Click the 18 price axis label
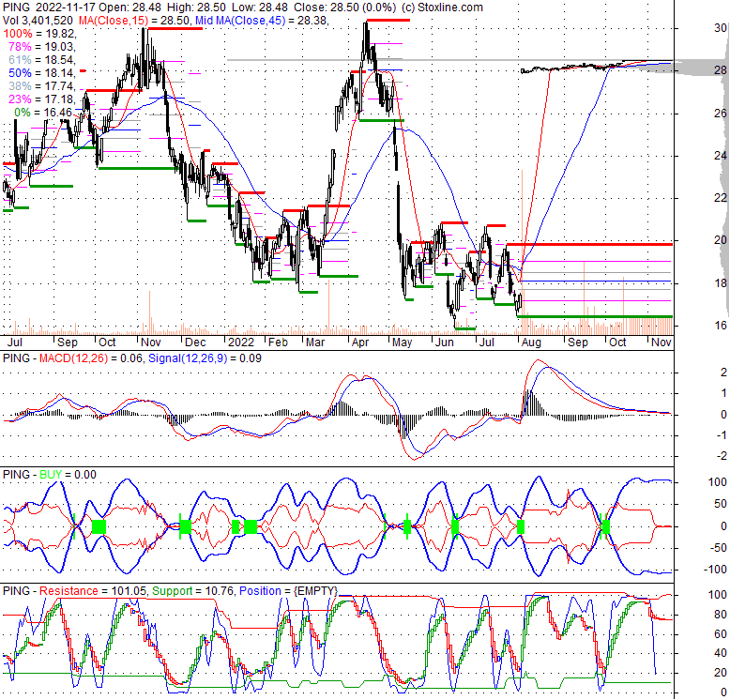 click(x=721, y=283)
